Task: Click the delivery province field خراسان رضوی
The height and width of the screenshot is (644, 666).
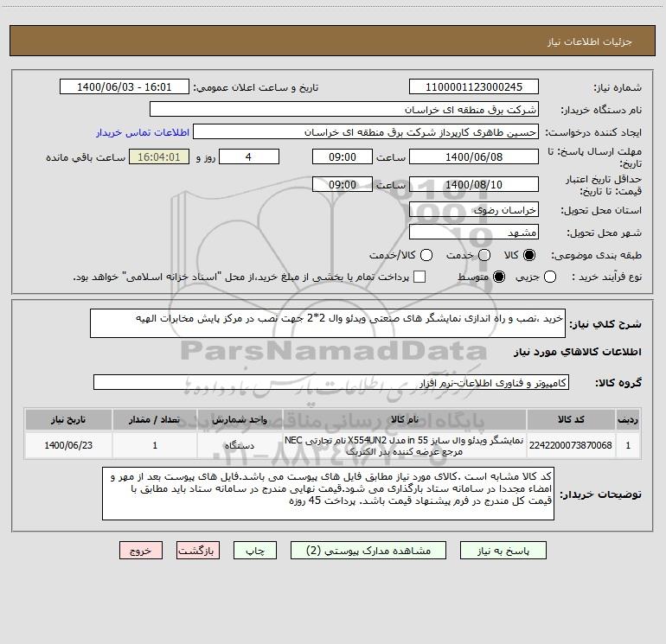Action: click(474, 209)
